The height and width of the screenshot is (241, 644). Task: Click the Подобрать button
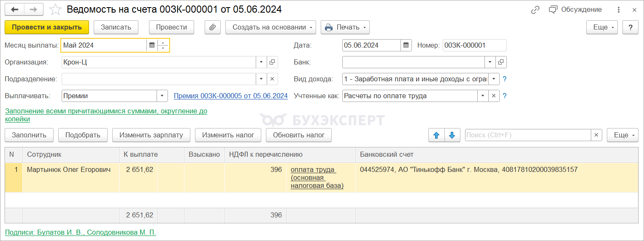click(83, 135)
